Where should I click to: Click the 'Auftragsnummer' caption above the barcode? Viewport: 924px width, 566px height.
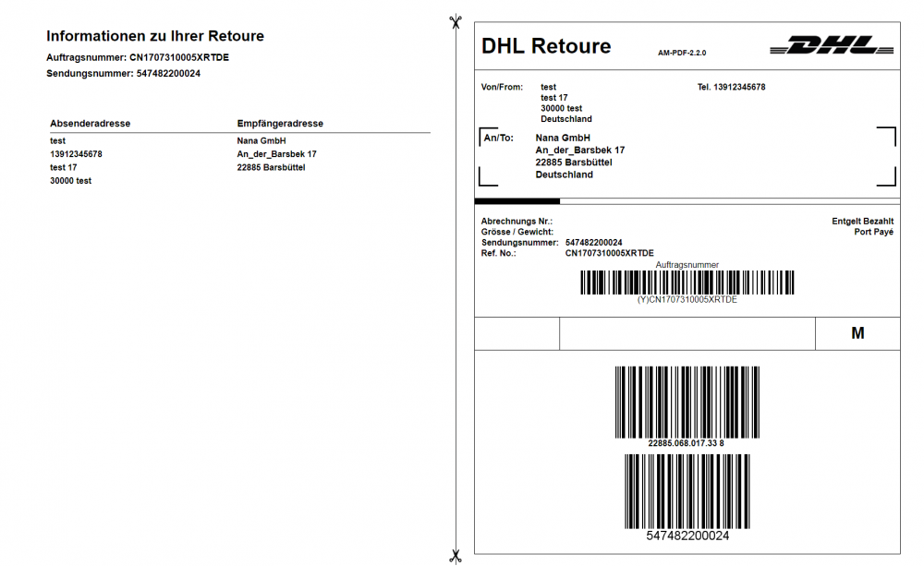point(687,265)
